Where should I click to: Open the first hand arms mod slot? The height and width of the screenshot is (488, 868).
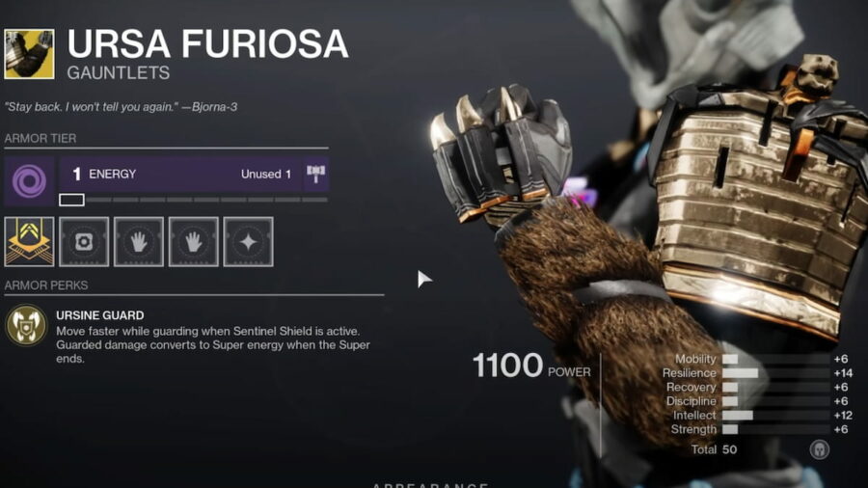(139, 242)
